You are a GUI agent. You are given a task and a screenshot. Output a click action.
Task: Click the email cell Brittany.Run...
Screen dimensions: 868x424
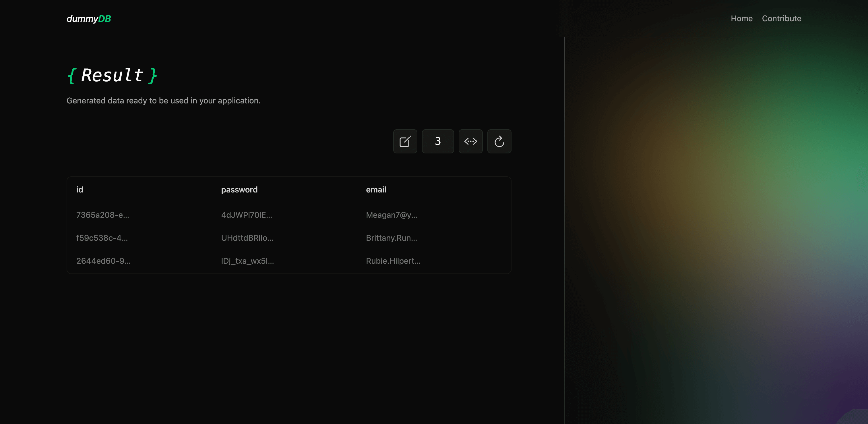pos(391,238)
